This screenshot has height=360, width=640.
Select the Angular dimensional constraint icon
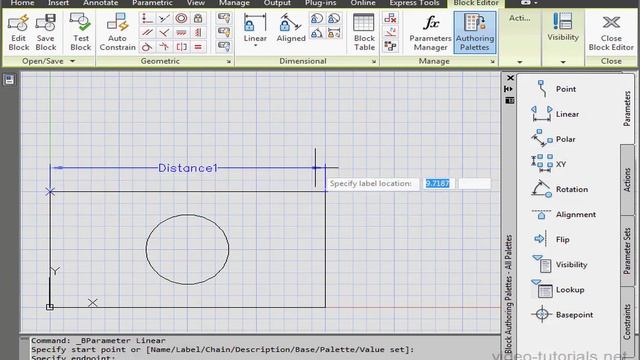coord(317,33)
